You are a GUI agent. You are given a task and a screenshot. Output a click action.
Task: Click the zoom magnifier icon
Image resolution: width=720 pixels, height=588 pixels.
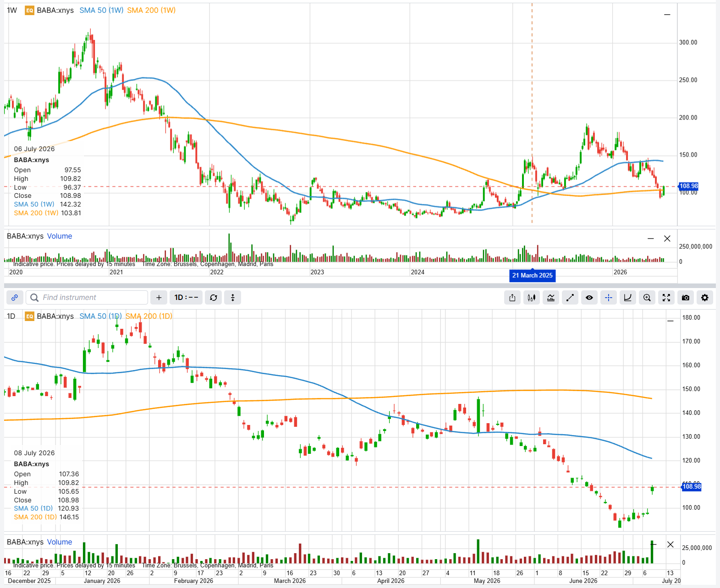[647, 298]
